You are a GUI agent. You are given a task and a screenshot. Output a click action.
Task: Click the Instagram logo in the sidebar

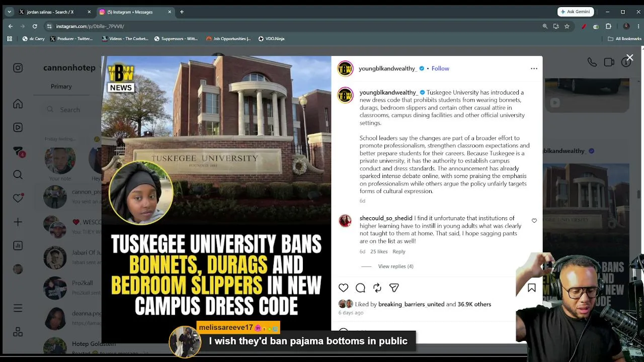(x=18, y=68)
